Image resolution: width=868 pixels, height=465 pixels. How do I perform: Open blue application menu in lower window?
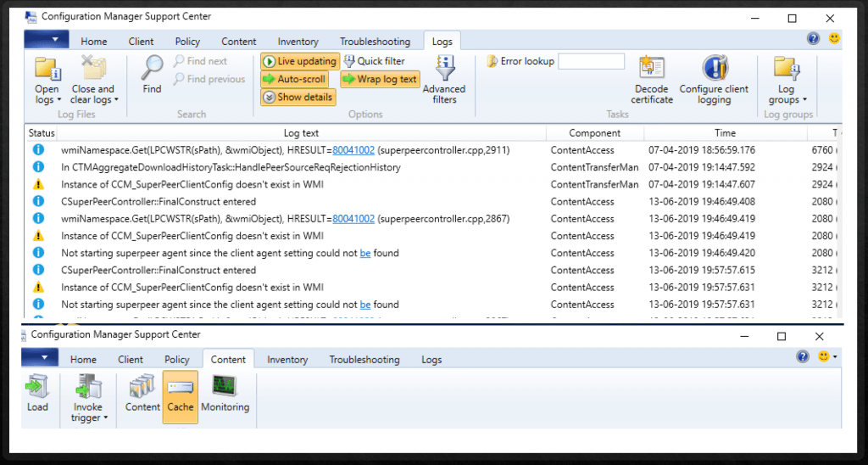pyautogui.click(x=40, y=357)
